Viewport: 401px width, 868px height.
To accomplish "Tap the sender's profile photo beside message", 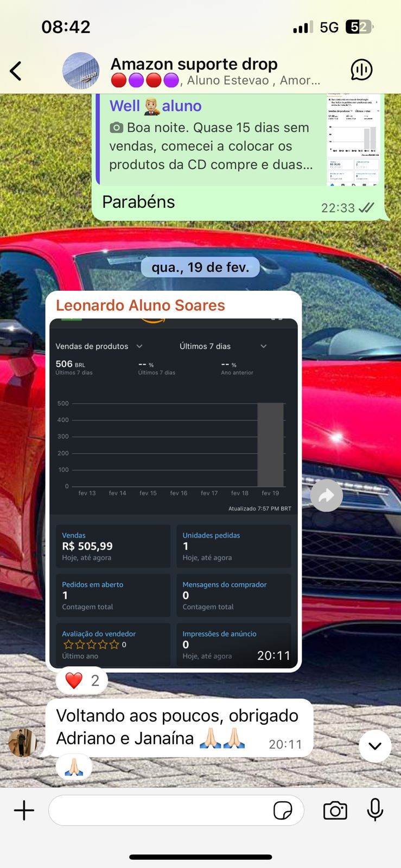I will pos(22,743).
